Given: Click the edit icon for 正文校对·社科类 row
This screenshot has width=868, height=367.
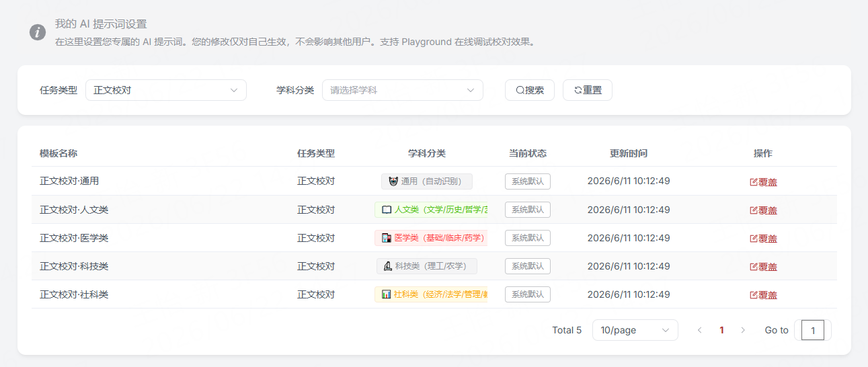Looking at the screenshot, I should coord(754,295).
